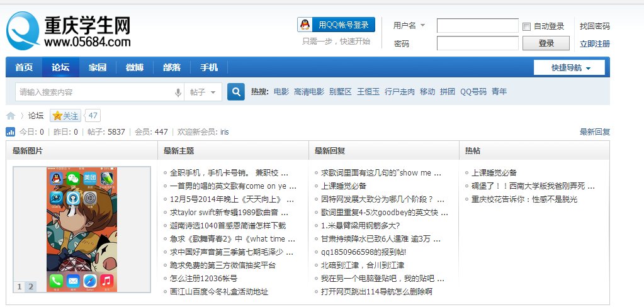Open reply 打开网页跳出114导航怎么删除啊

pos(376,292)
